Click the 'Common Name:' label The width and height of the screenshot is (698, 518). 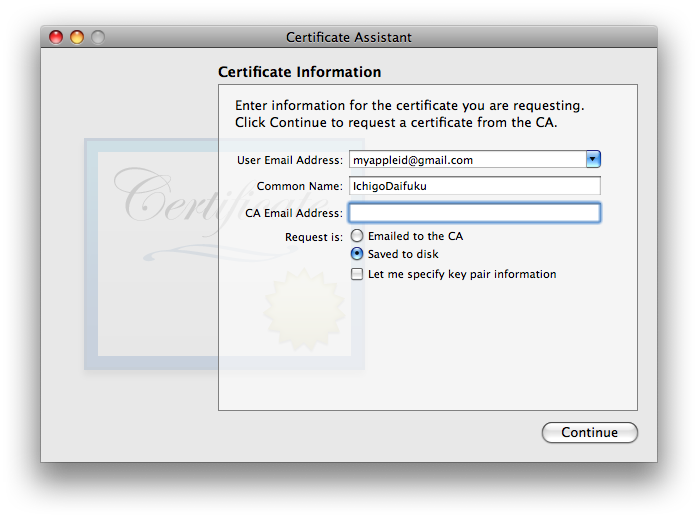[x=299, y=186]
